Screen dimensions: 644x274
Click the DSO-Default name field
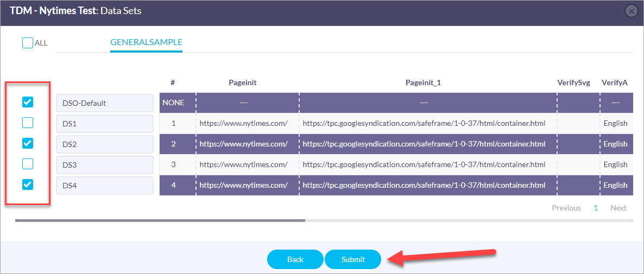pos(105,103)
